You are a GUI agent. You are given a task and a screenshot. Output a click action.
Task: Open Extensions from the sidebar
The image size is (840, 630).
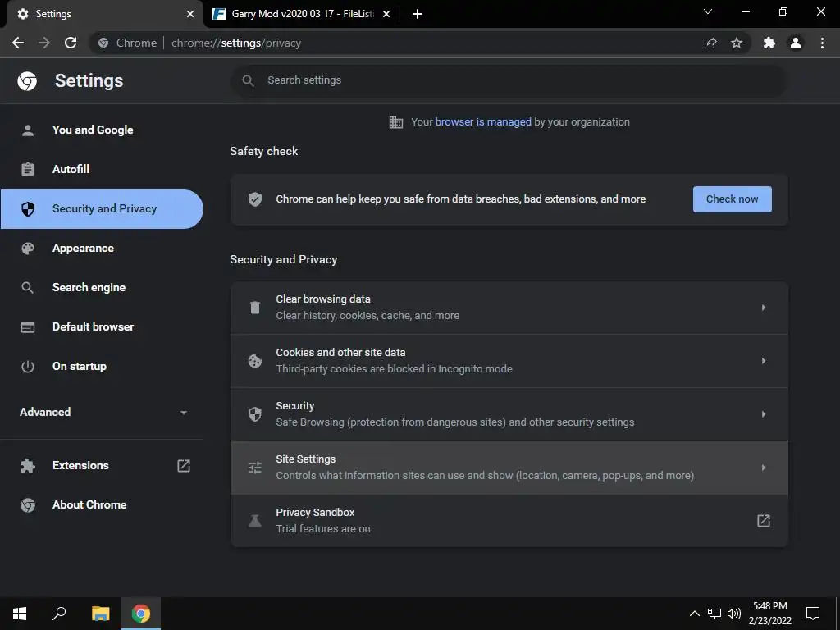click(102, 466)
